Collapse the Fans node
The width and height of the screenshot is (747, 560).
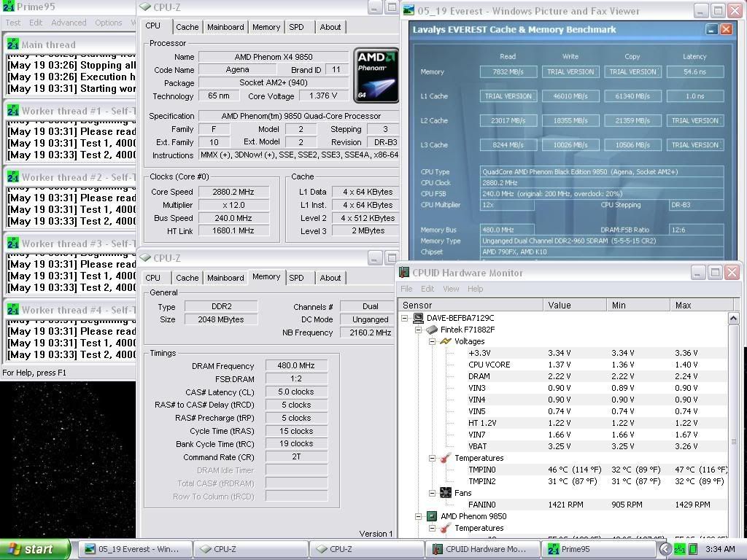432,494
